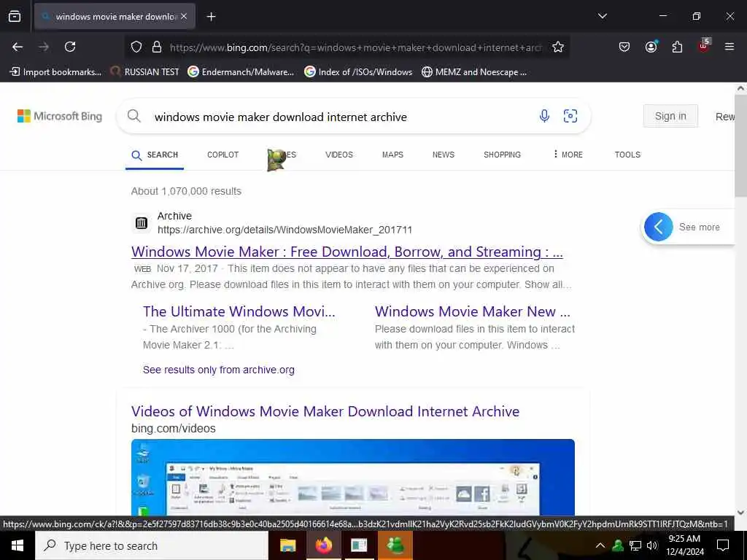
Task: Click the page vertical scrollbar thumb
Action: [x=741, y=145]
